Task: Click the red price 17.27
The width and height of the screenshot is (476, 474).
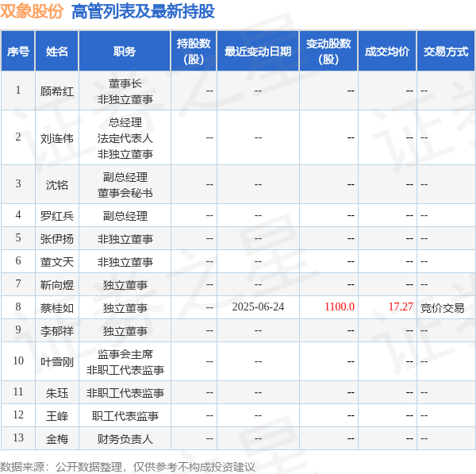Action: [x=401, y=307]
